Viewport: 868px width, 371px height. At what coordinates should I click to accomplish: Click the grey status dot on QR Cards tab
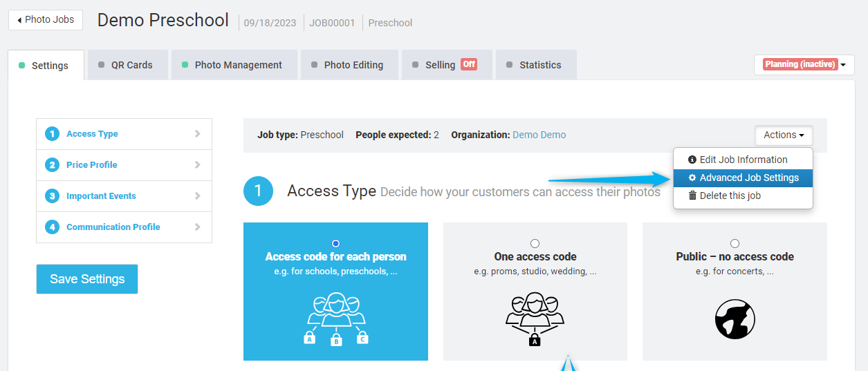coord(101,65)
